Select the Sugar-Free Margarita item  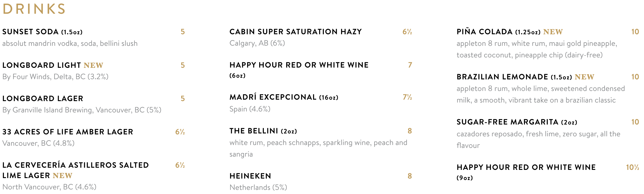coord(517,122)
